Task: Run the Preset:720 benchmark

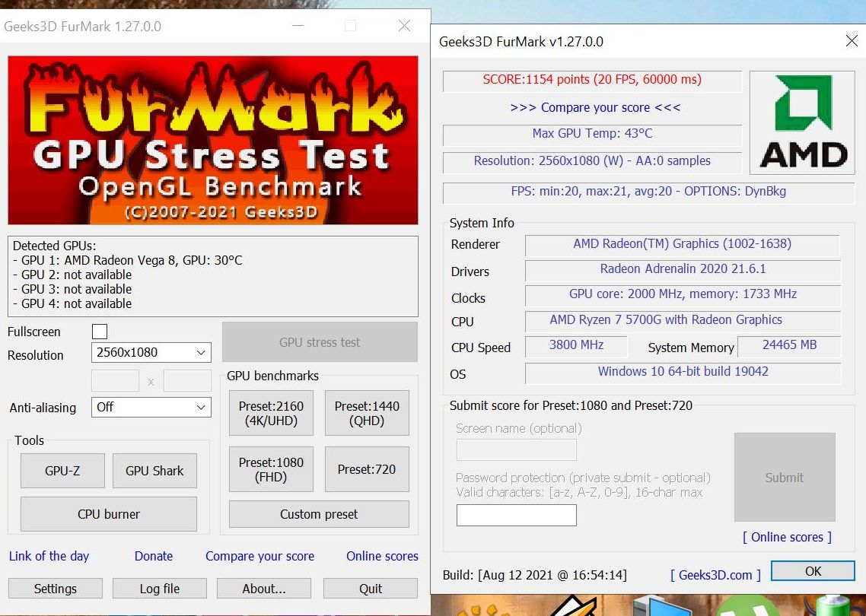Action: coord(368,469)
